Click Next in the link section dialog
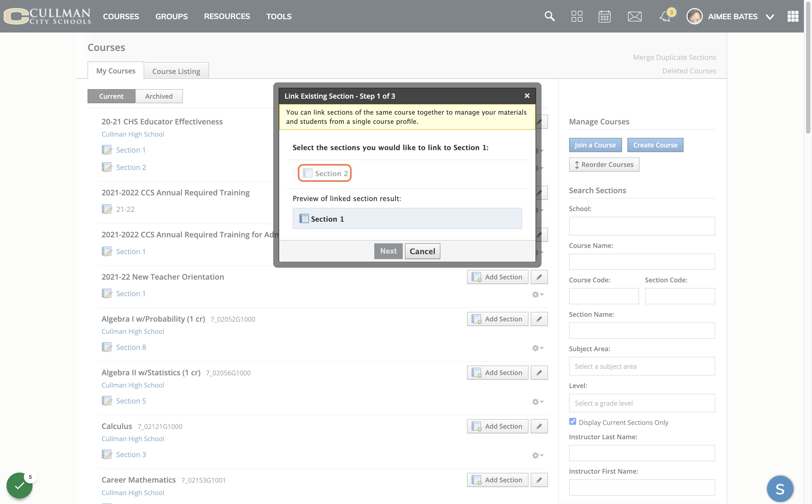Screen dimensions: 812x504 [388, 251]
